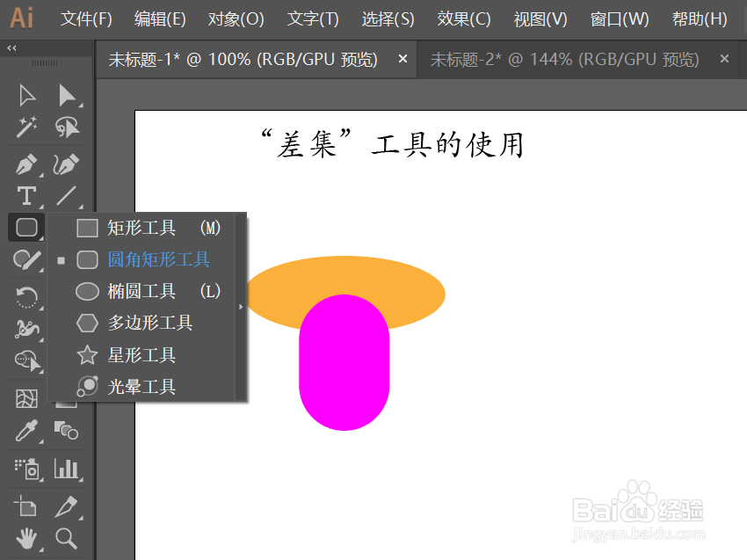Select the Lasso tool
This screenshot has height=560, width=747.
(x=67, y=127)
